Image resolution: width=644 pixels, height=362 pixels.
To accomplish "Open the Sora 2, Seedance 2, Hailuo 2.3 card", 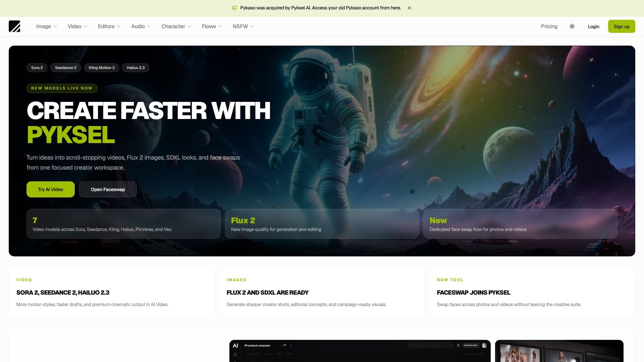I will [x=112, y=292].
